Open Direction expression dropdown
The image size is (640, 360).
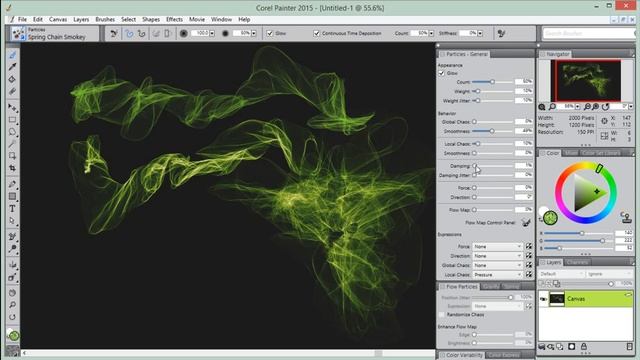click(498, 256)
